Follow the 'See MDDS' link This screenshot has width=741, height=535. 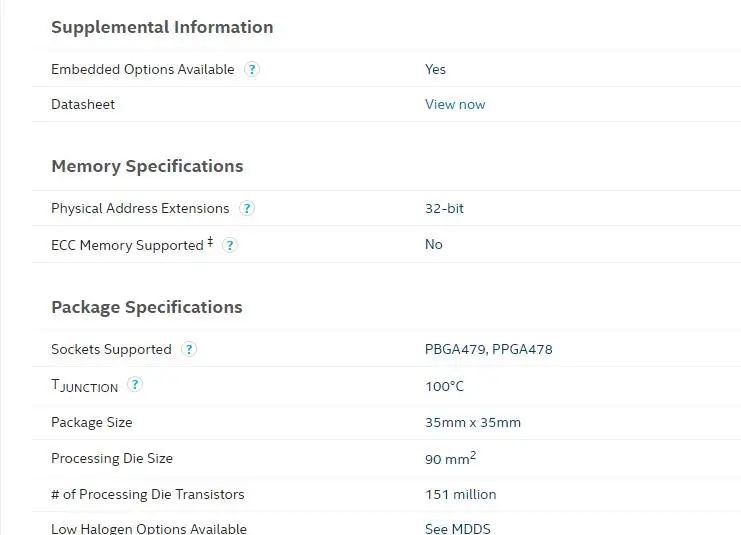pos(457,528)
